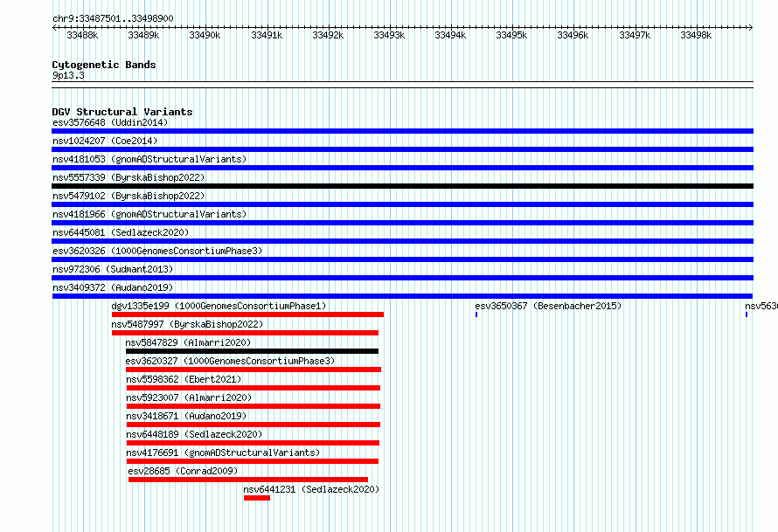Viewport: 778px width, 532px height.
Task: Click the 33498k ruler tick label
Action: (x=696, y=35)
